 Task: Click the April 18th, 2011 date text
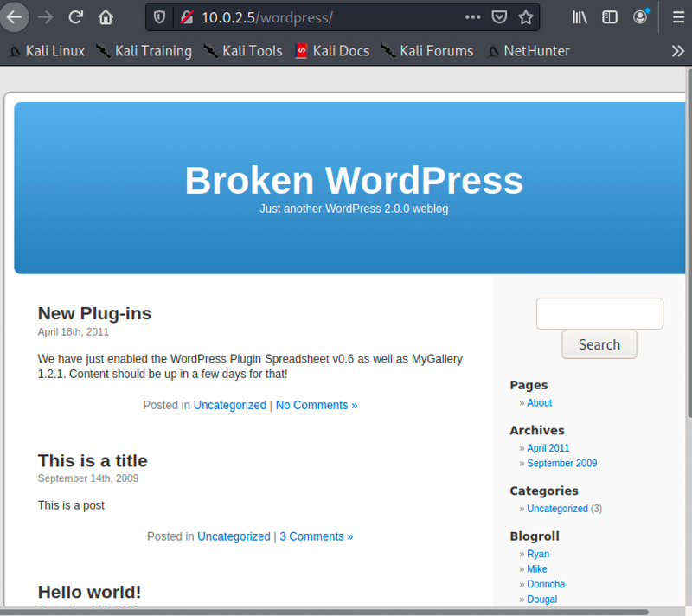tap(74, 332)
